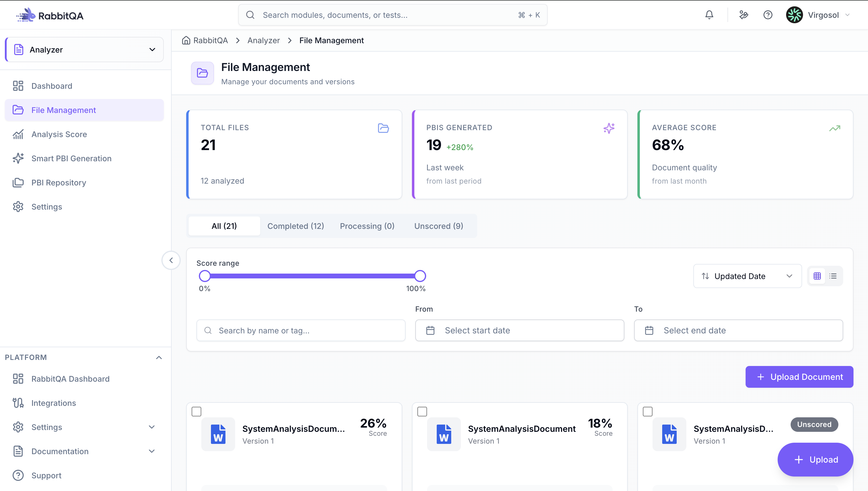Switch to the Completed (12) tab

296,226
